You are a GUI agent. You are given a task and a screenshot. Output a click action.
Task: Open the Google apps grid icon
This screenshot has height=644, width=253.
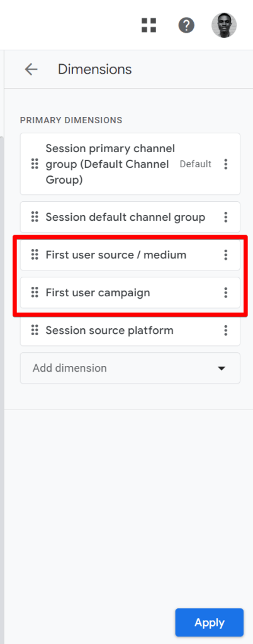tap(149, 25)
